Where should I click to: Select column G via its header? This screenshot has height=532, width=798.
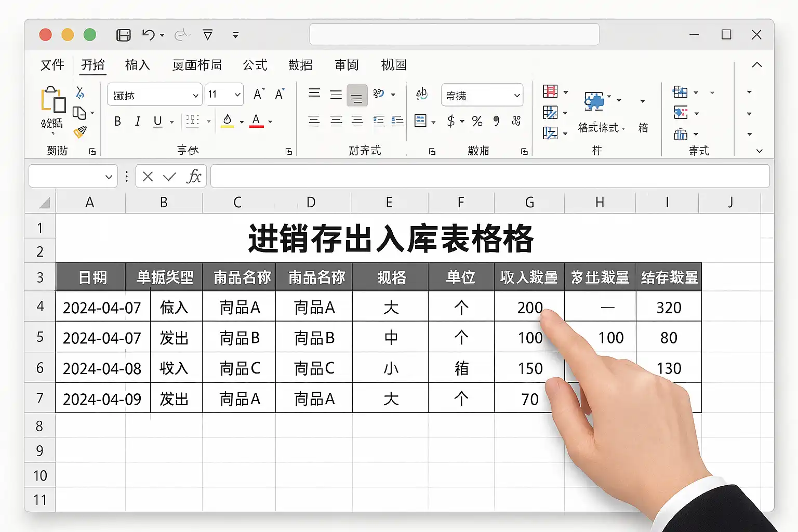point(529,203)
